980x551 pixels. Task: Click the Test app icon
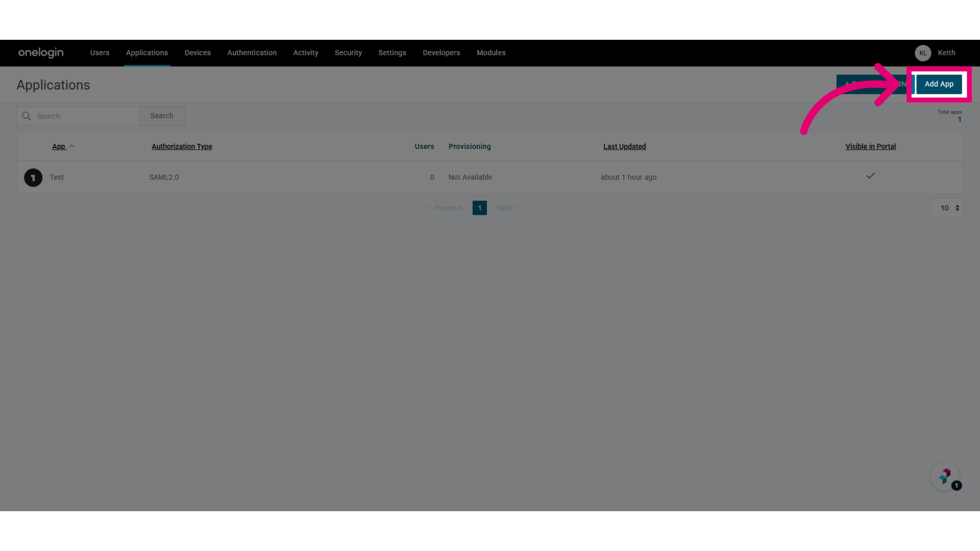[x=33, y=178]
